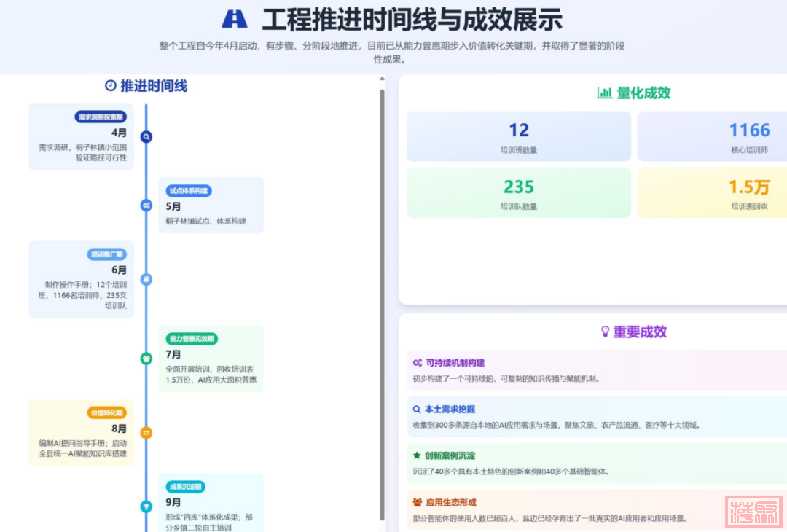Click the 需求洞察探索期 phase tag

click(x=101, y=117)
